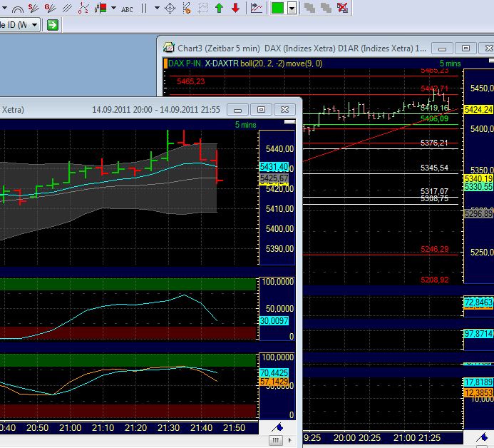Open the ID combo box dropdown

pyautogui.click(x=36, y=24)
